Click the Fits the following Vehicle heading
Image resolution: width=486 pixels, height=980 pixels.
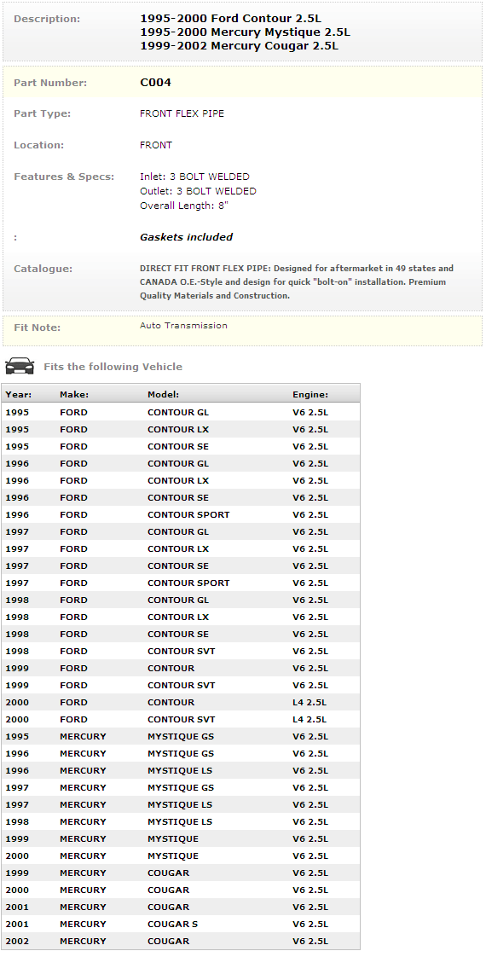pyautogui.click(x=113, y=367)
